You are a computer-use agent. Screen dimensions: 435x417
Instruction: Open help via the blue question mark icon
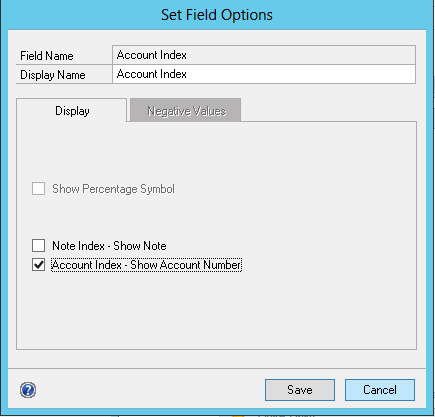click(28, 390)
